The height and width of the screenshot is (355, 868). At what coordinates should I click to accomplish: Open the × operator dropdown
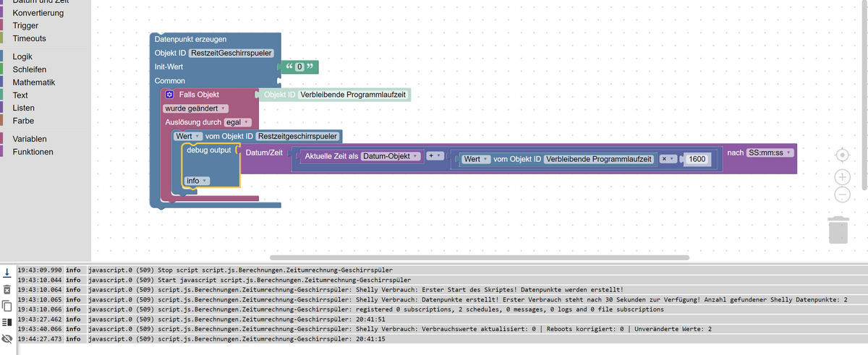pos(668,159)
